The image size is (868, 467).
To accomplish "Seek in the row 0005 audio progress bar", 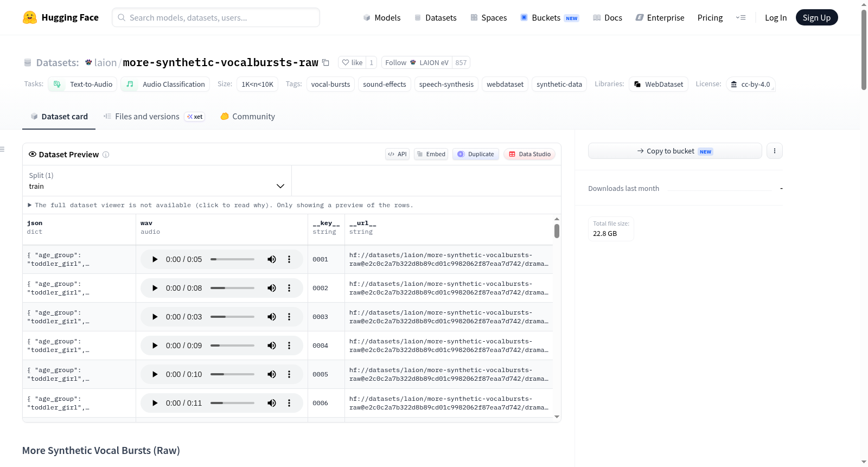I will (x=232, y=374).
